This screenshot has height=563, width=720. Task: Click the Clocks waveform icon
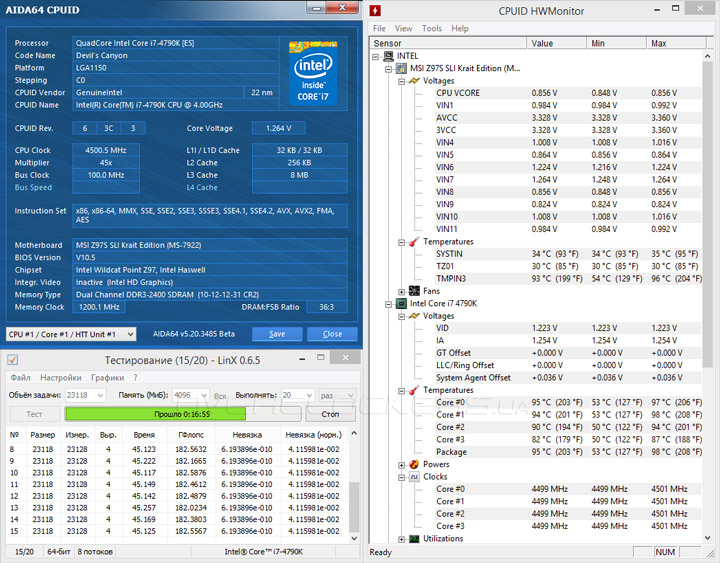(x=414, y=477)
